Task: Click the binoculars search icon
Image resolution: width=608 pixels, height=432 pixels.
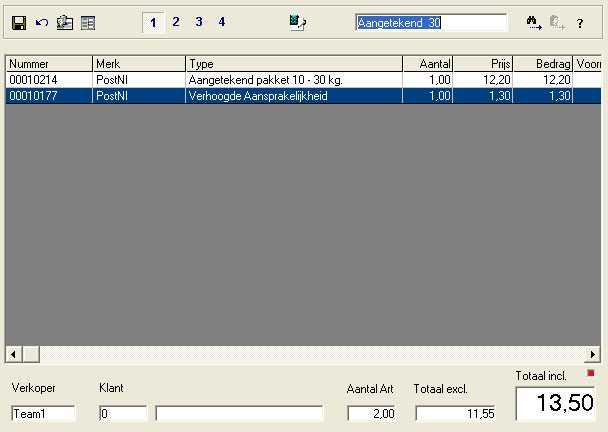Action: [x=534, y=22]
